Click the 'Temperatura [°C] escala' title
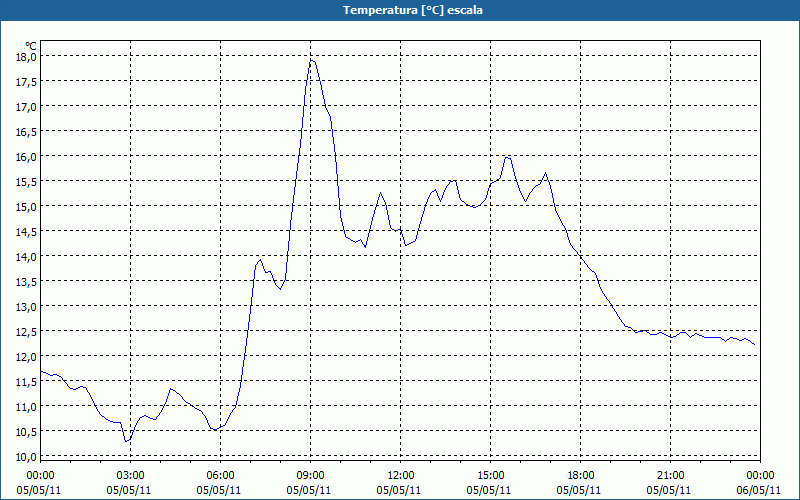Screen dimensions: 800x500 (x=412, y=10)
